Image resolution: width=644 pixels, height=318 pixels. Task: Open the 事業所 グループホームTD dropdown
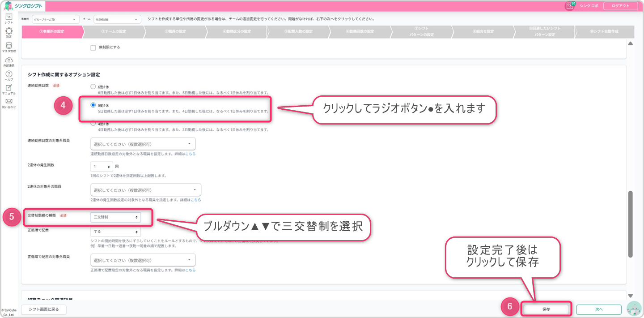(x=56, y=19)
